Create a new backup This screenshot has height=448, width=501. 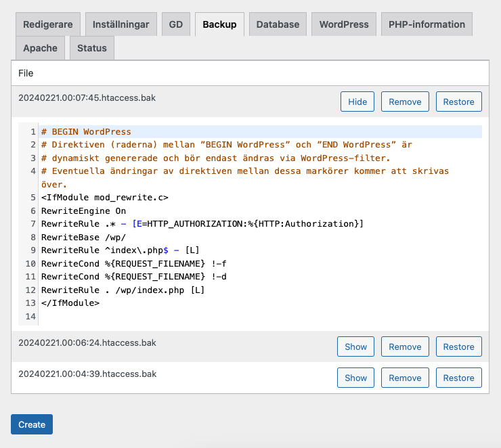coord(32,425)
